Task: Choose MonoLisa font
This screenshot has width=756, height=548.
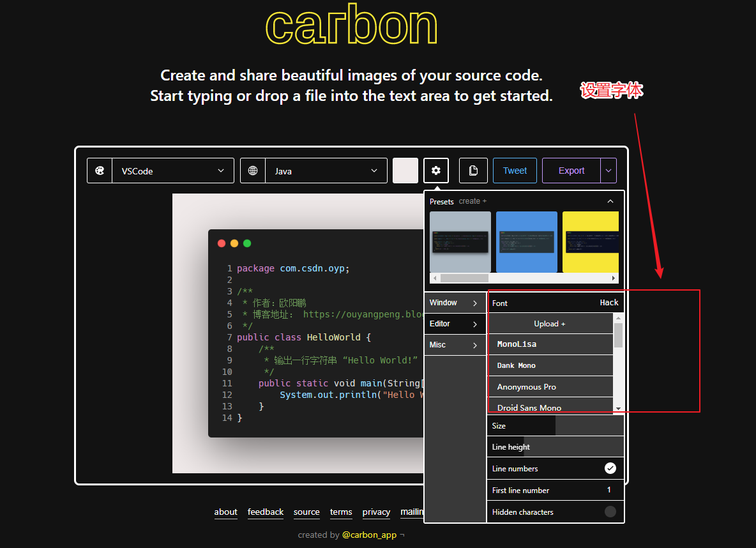Action: tap(550, 344)
